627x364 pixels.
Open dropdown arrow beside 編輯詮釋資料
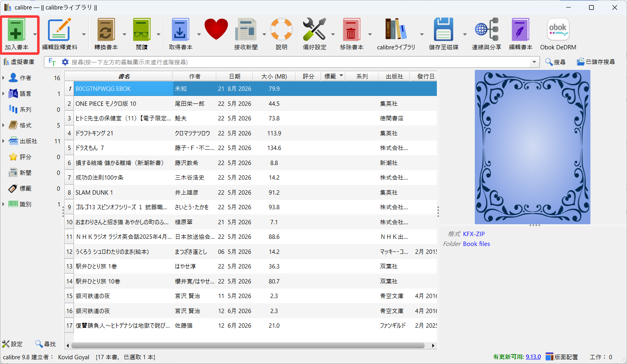[x=84, y=34]
